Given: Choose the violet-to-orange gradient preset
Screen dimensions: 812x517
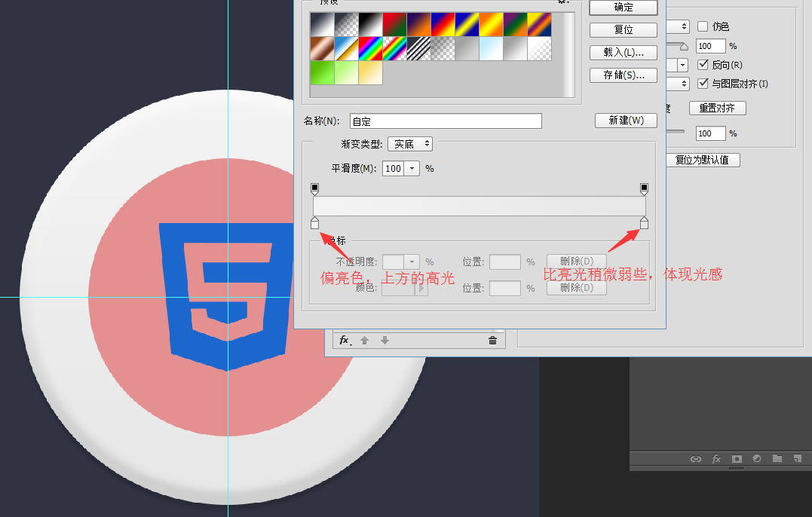Looking at the screenshot, I should pos(419,24).
